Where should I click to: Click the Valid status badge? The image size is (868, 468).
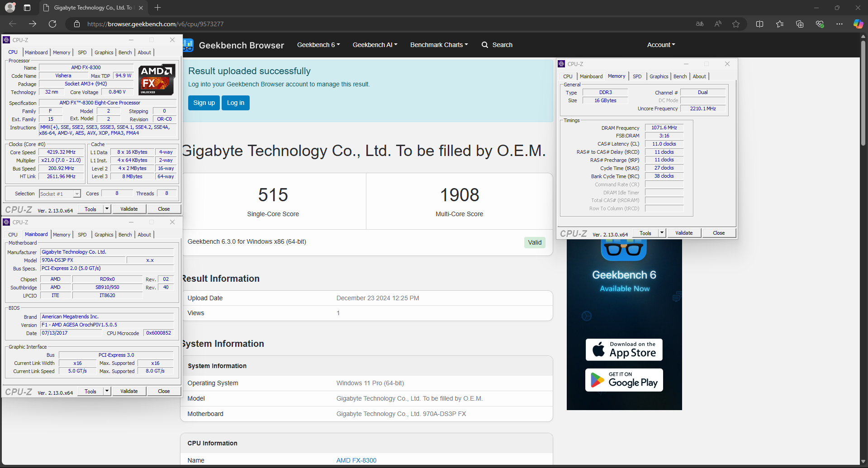(x=535, y=242)
